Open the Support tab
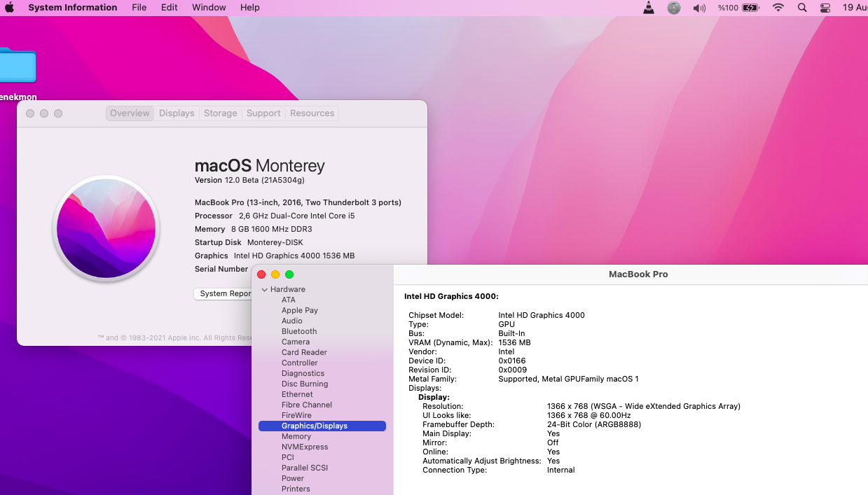 [x=263, y=113]
